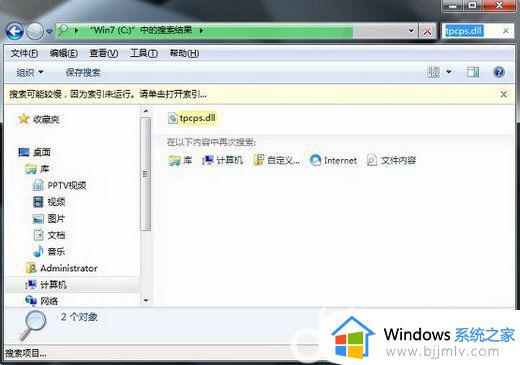The width and height of the screenshot is (520, 365).
Task: Open the 编辑(E) menu
Action: 64,53
